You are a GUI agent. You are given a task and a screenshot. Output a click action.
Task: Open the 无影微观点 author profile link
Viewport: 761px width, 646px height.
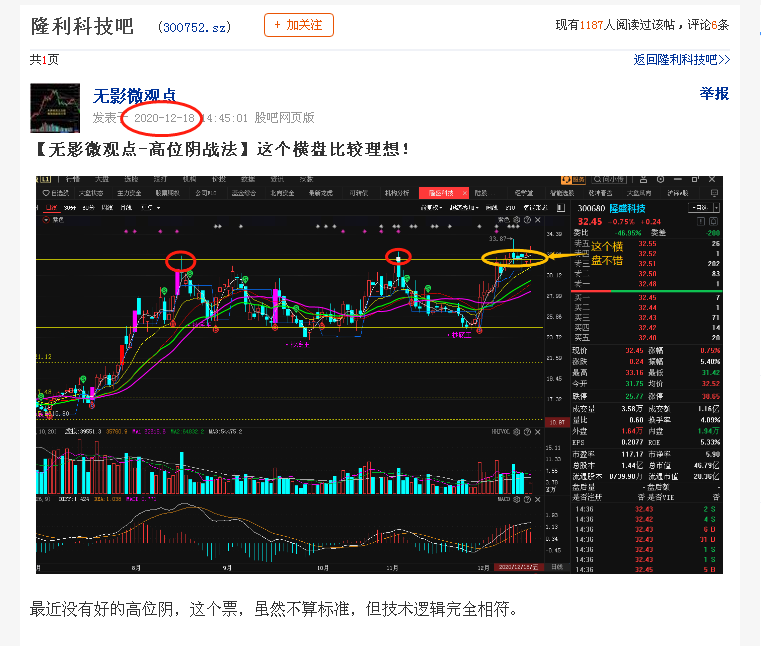[134, 96]
